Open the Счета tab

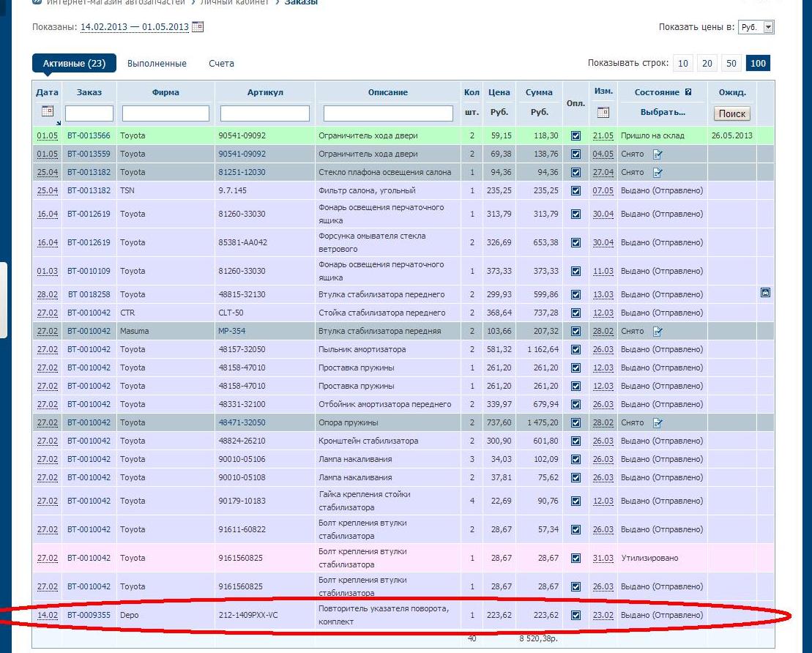(221, 64)
